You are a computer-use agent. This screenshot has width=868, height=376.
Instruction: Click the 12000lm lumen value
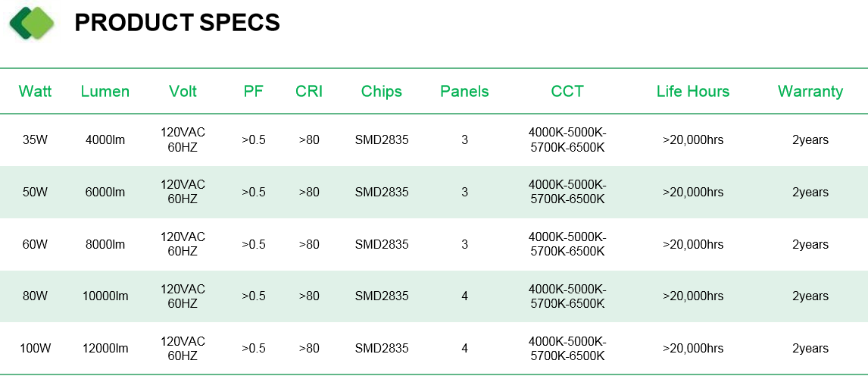click(x=105, y=348)
